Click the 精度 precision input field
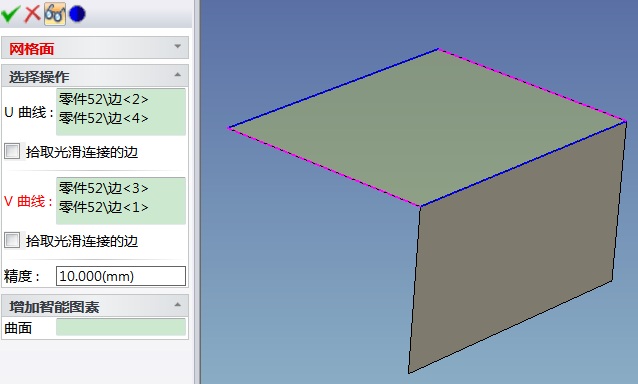The width and height of the screenshot is (638, 384). [x=121, y=276]
